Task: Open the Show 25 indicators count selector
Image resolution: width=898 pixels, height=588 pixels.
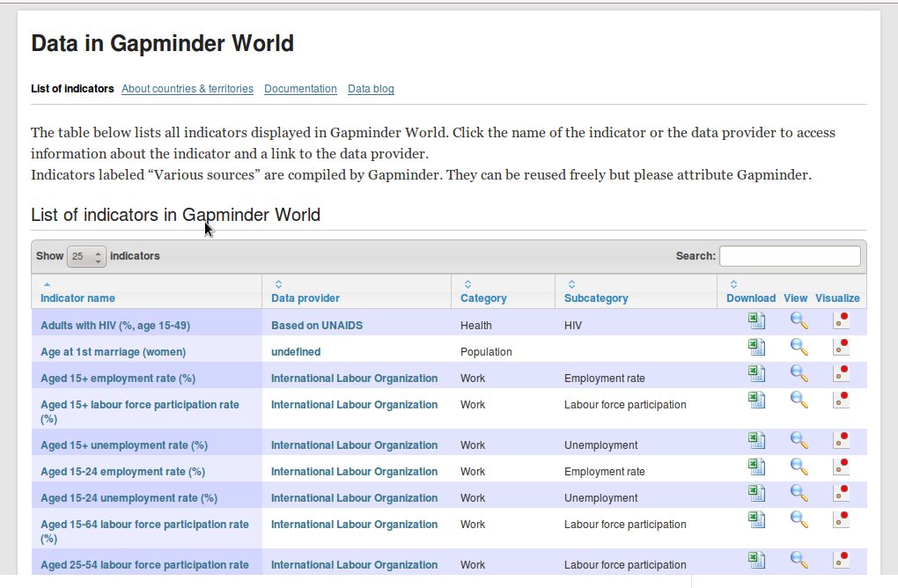Action: 86,256
